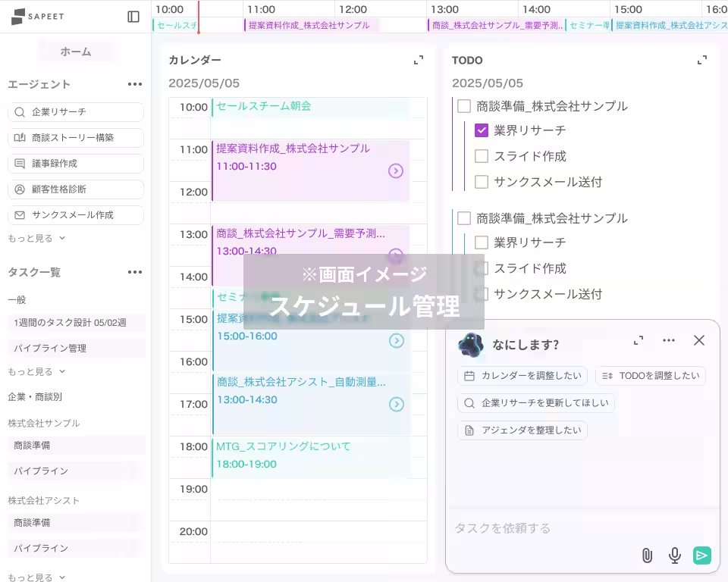Send a task using the send icon

pyautogui.click(x=701, y=555)
